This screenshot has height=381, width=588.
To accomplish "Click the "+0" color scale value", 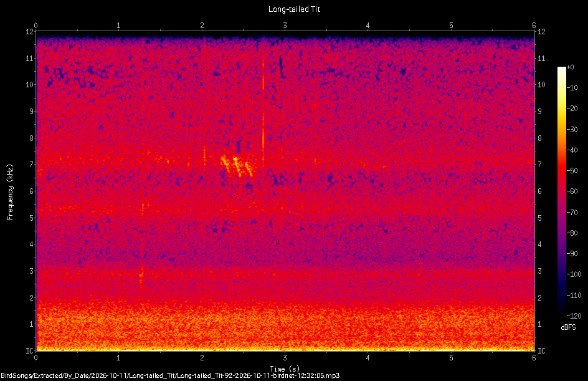I will point(570,67).
